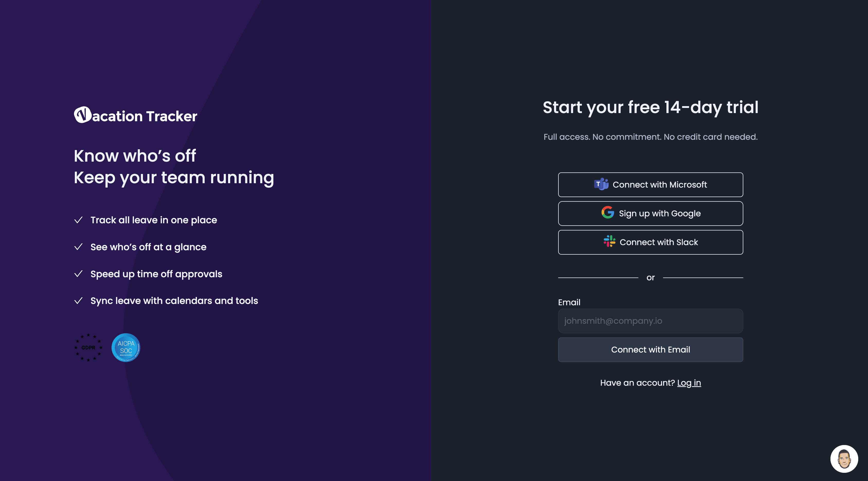This screenshot has height=481, width=868.
Task: Click the text Keep your team running
Action: [x=174, y=178]
